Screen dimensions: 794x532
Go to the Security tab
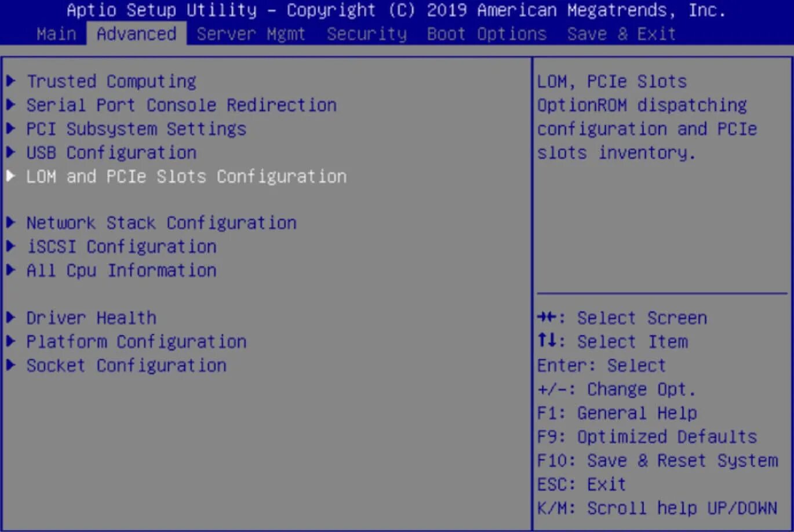click(367, 34)
